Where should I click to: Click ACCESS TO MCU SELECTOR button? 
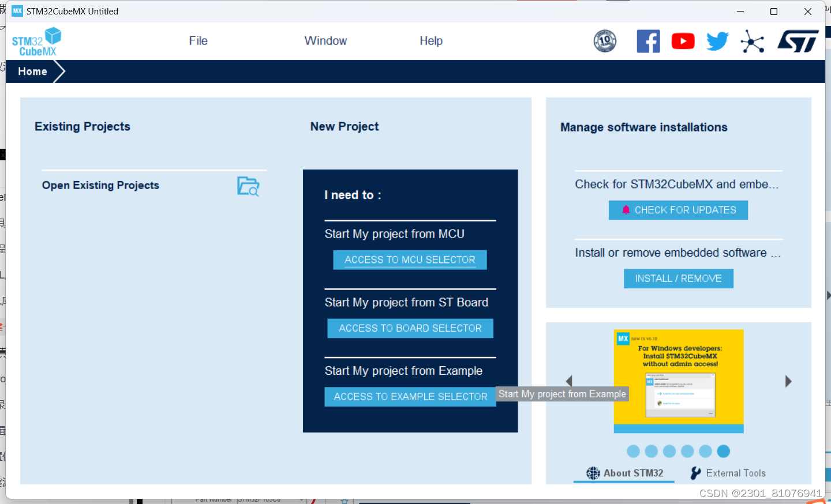(x=410, y=259)
